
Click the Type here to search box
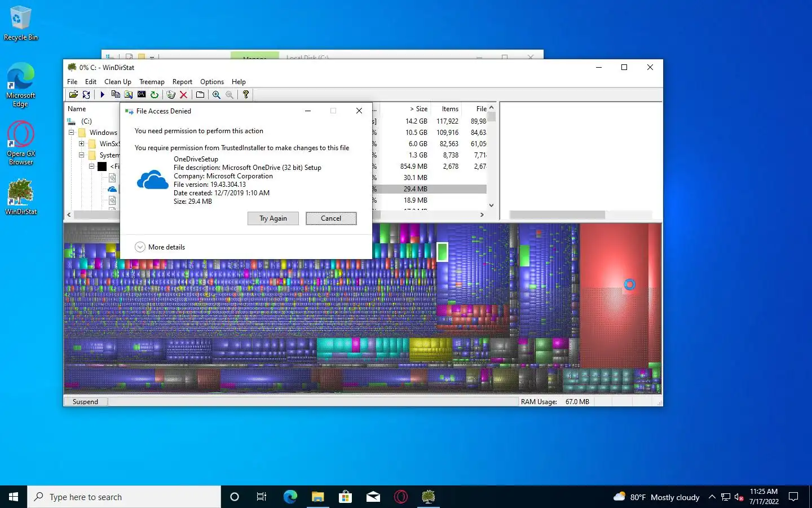coord(124,497)
